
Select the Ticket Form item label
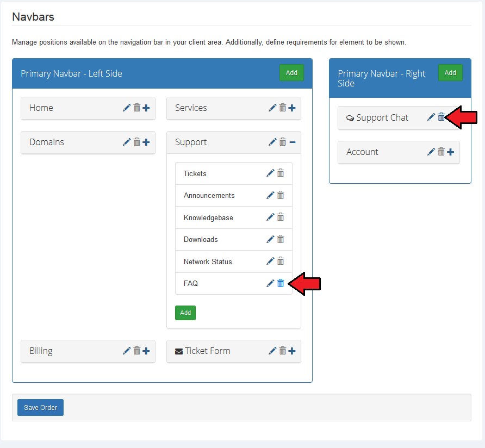[208, 351]
